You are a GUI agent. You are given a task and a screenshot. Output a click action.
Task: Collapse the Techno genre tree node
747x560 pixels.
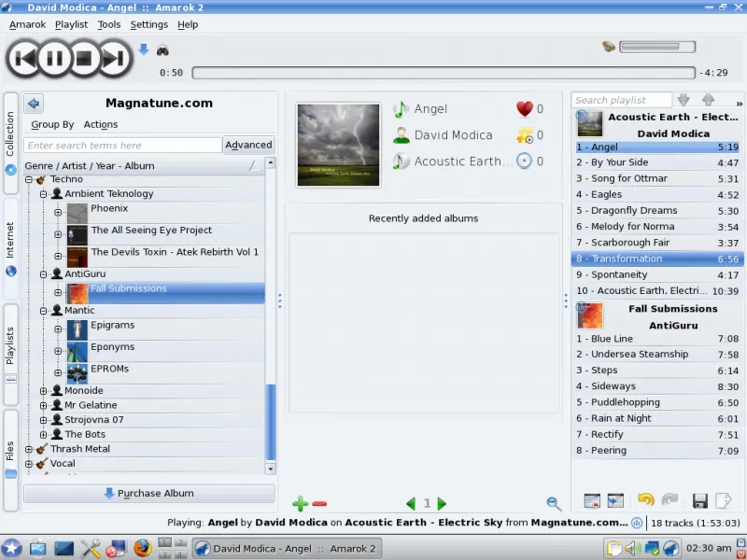point(29,179)
